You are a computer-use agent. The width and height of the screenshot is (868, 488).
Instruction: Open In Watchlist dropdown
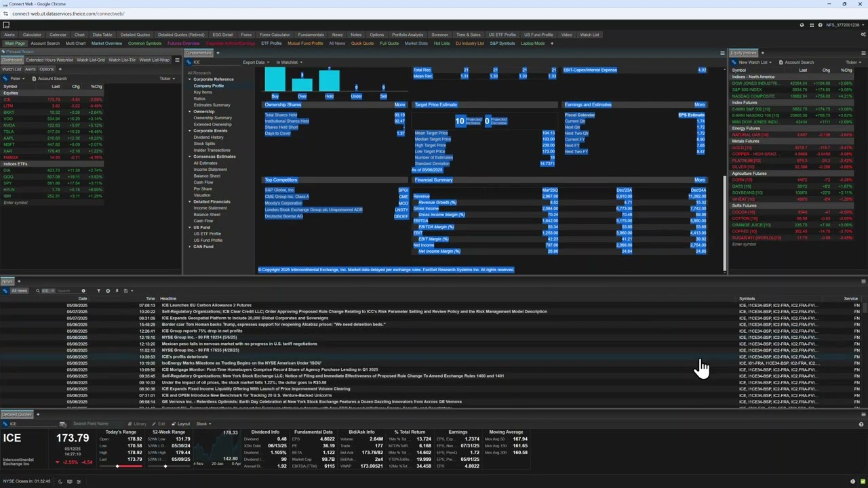point(290,62)
